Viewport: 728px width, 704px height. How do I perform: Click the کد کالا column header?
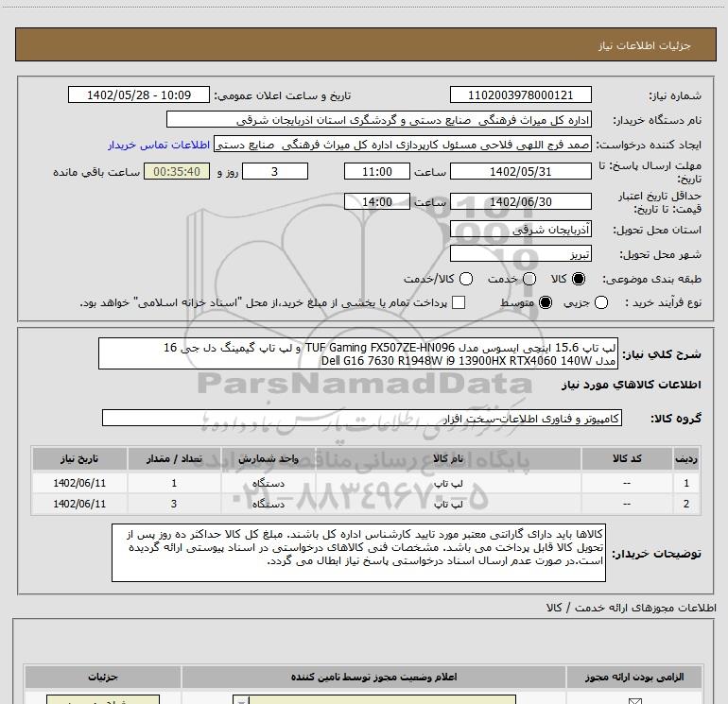pos(627,458)
